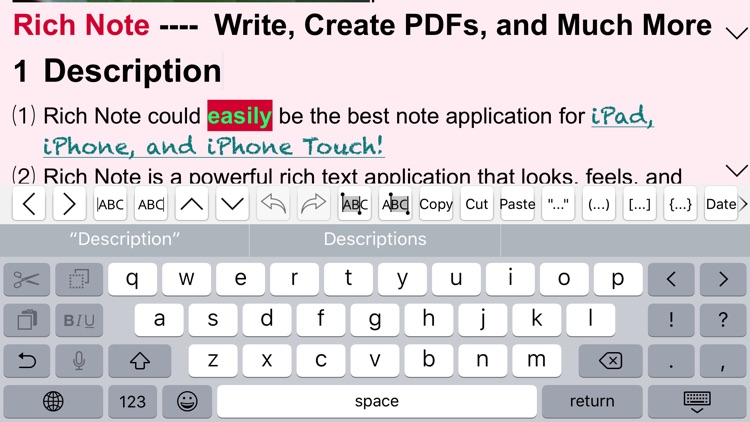Switch keyboard language with the globe key

[x=53, y=401]
